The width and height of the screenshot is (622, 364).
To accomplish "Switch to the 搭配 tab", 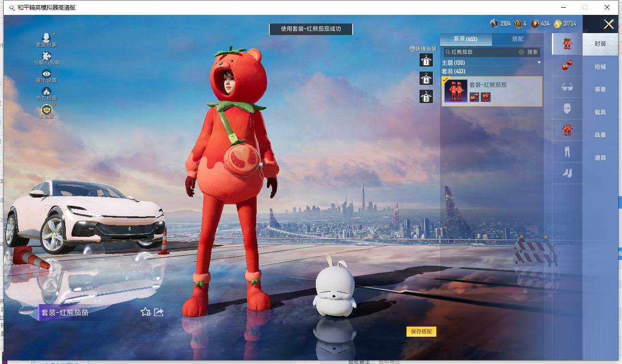I will click(518, 39).
